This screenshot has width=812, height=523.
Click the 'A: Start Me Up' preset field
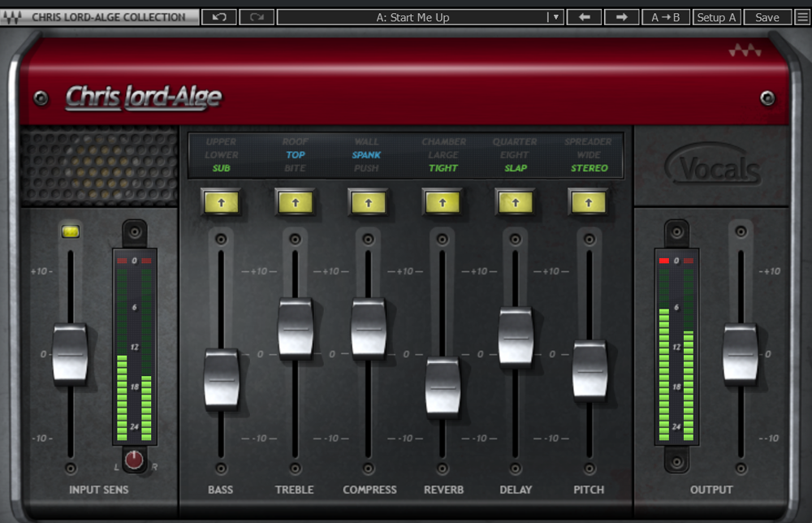[x=412, y=17]
